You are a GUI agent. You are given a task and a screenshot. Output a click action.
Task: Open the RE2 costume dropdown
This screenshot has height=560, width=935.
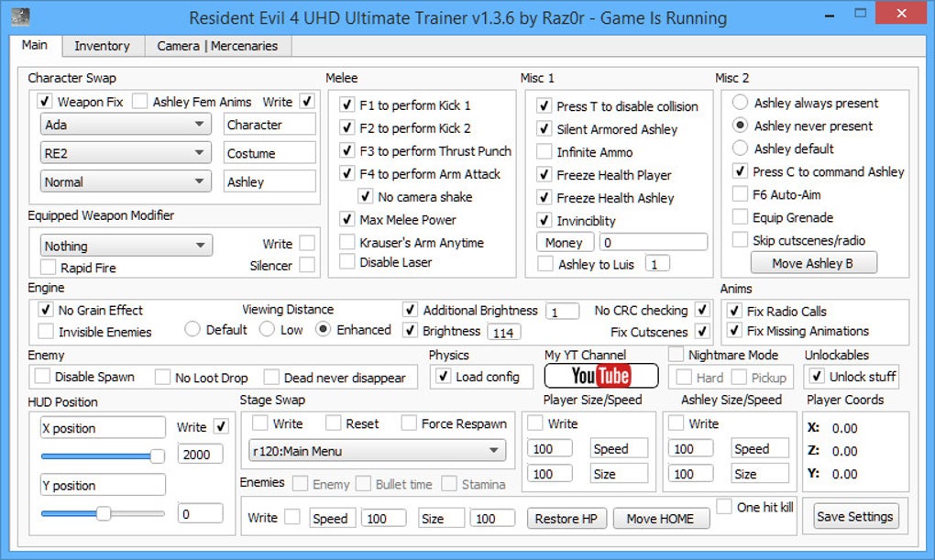tap(126, 153)
